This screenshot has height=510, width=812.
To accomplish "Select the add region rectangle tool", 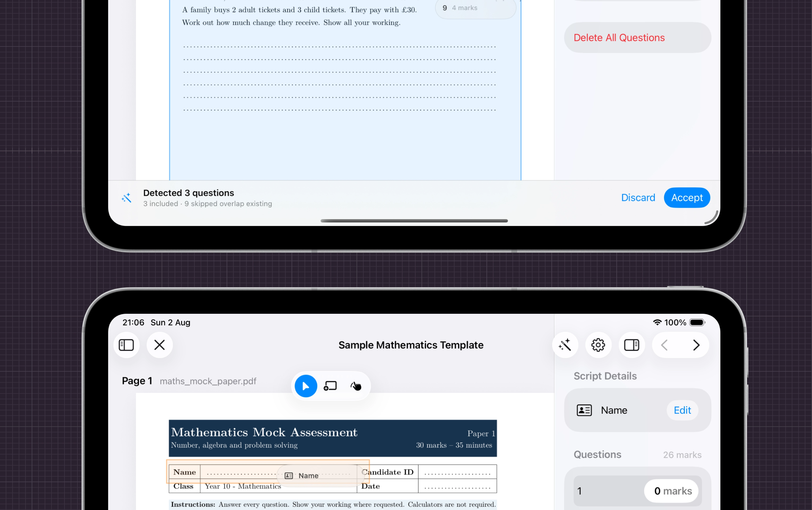I will point(330,386).
